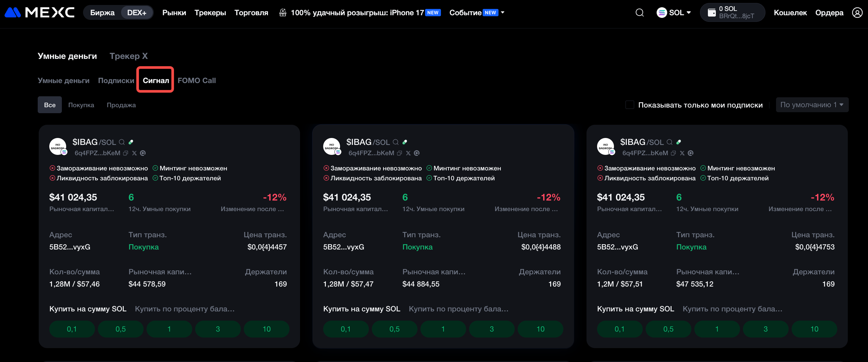Image resolution: width=868 pixels, height=362 pixels.
Task: Open the 'По умолчанию 1' dropdown
Action: [x=811, y=105]
